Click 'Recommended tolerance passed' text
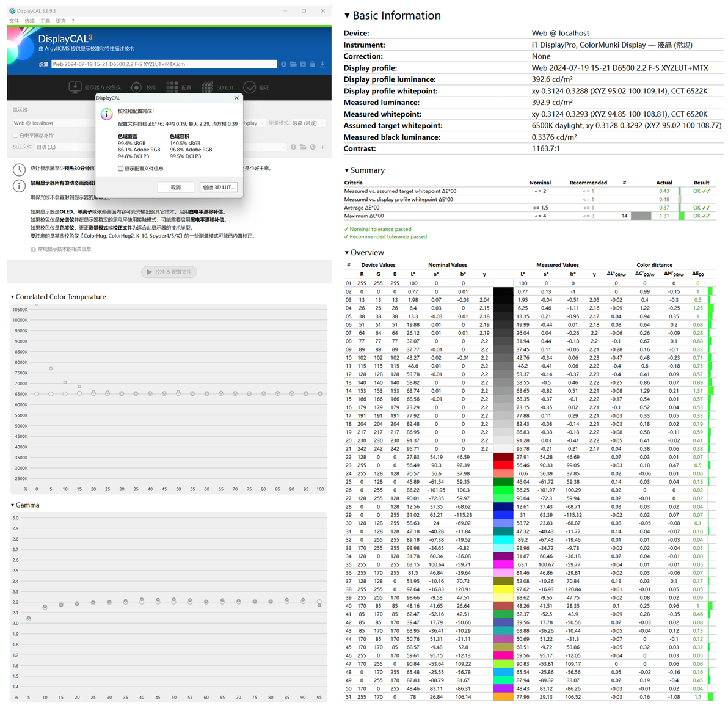 point(388,237)
